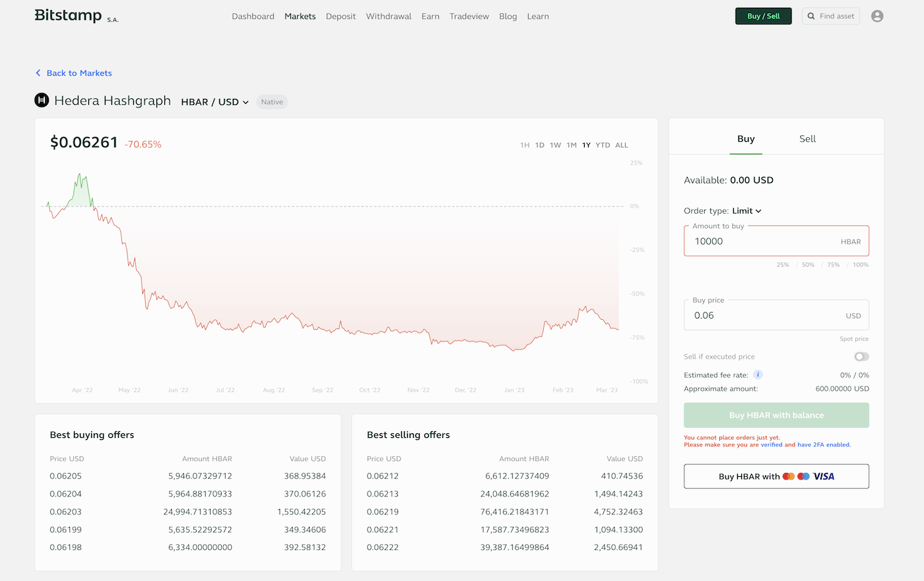924x581 pixels.
Task: Open the Withdrawal page
Action: (389, 16)
